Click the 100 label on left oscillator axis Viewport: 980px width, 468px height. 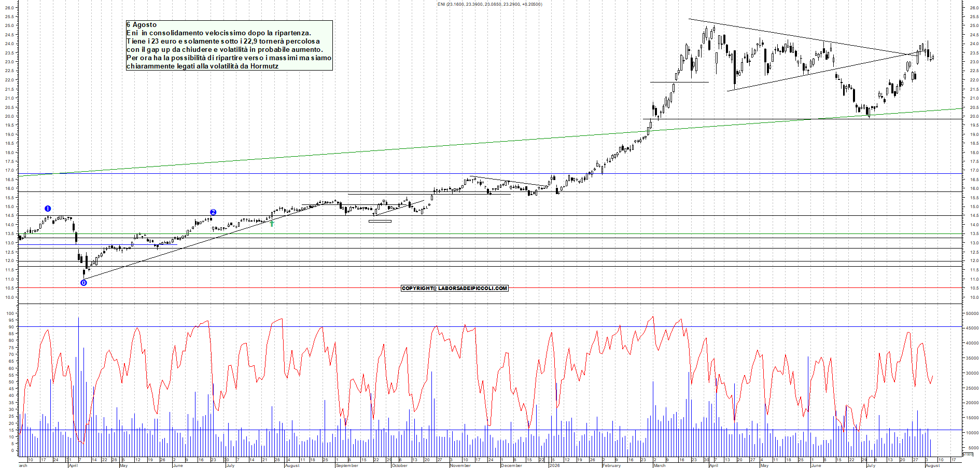coord(9,313)
